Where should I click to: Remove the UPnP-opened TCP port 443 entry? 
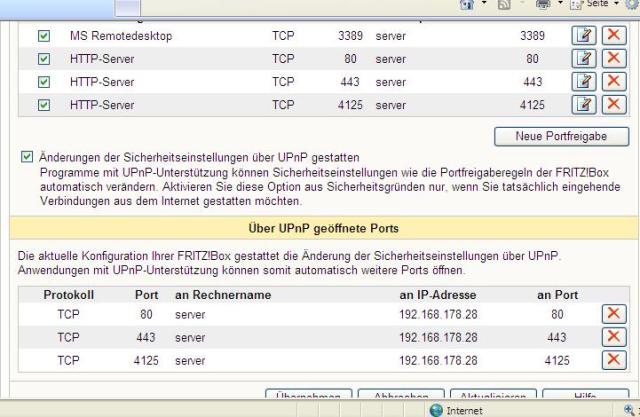[614, 337]
